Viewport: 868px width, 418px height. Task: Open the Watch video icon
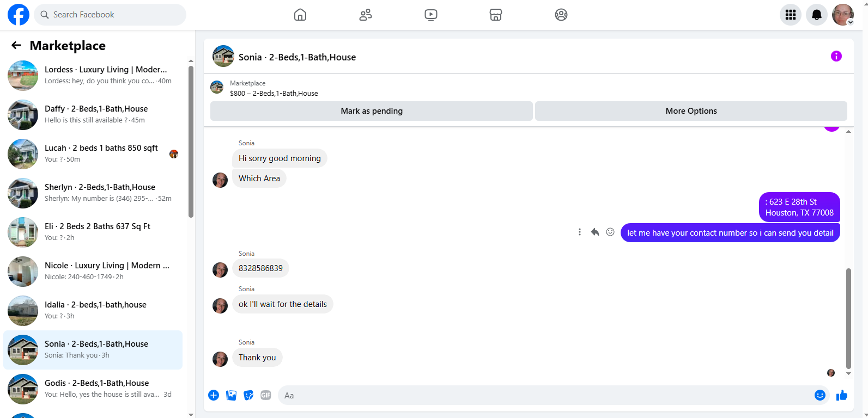431,15
